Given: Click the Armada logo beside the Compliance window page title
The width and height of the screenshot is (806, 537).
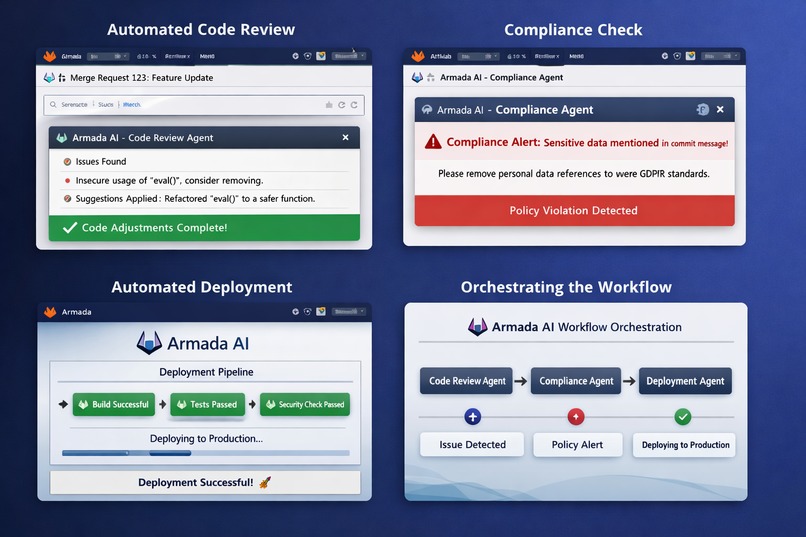Looking at the screenshot, I should pos(417,78).
